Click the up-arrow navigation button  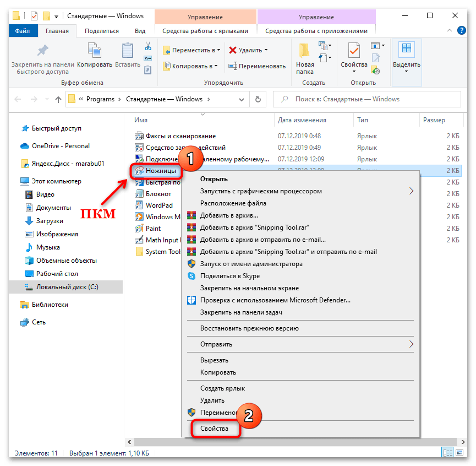click(58, 99)
